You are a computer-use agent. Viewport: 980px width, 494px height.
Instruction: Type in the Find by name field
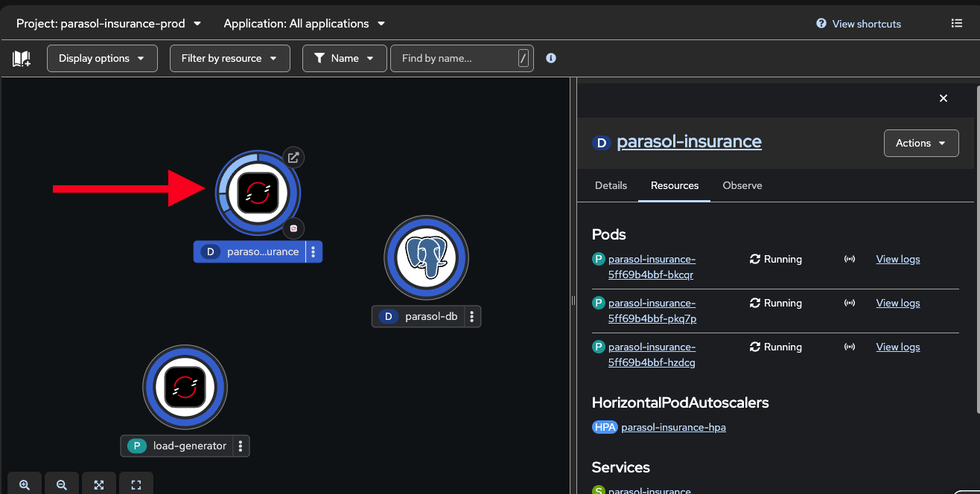tap(454, 58)
